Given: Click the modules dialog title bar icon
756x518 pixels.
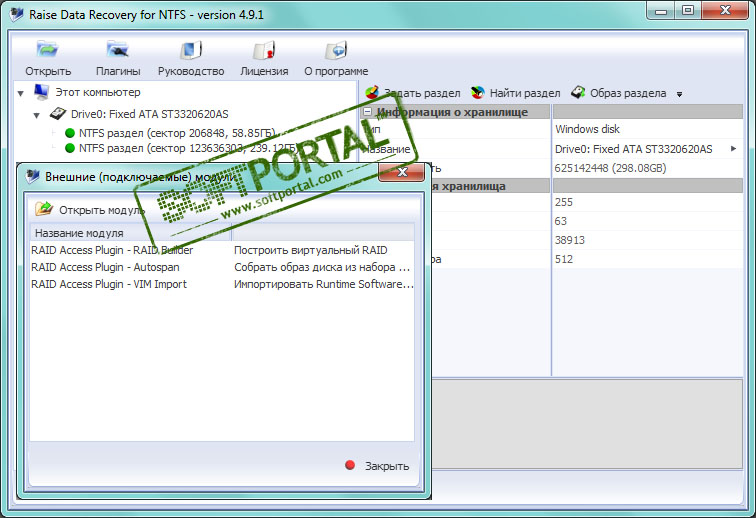Looking at the screenshot, I should click(x=32, y=176).
